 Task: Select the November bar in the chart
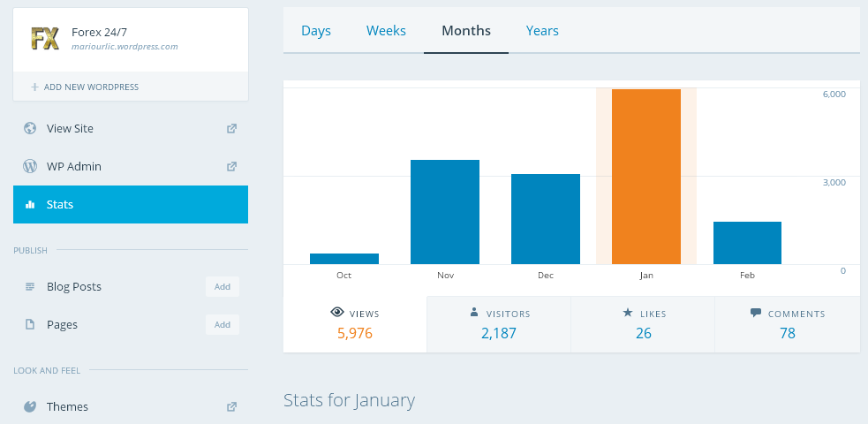445,212
